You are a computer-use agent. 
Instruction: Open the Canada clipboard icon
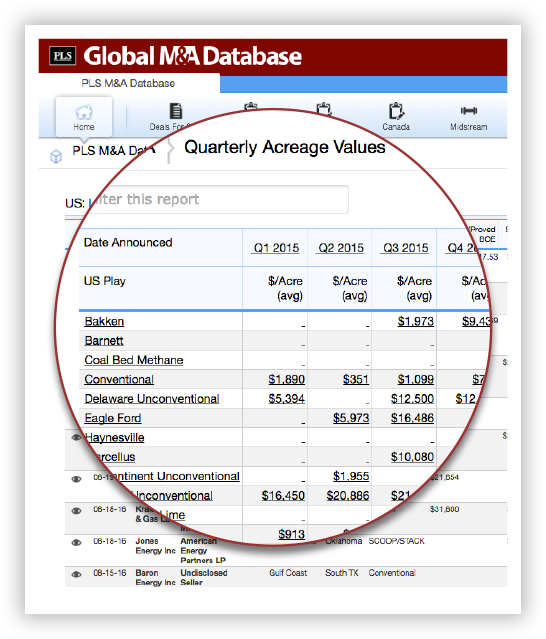(x=396, y=110)
